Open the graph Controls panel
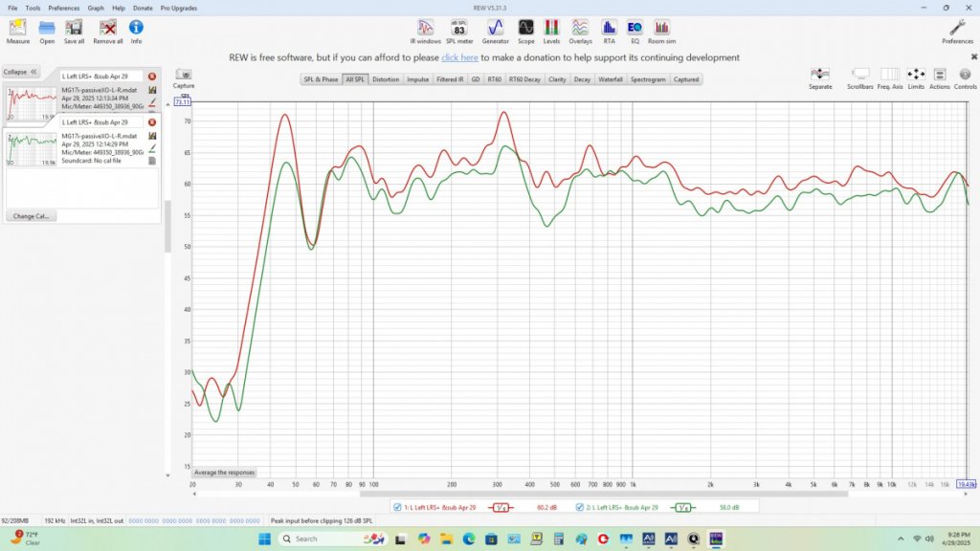980x551 pixels. 965,78
